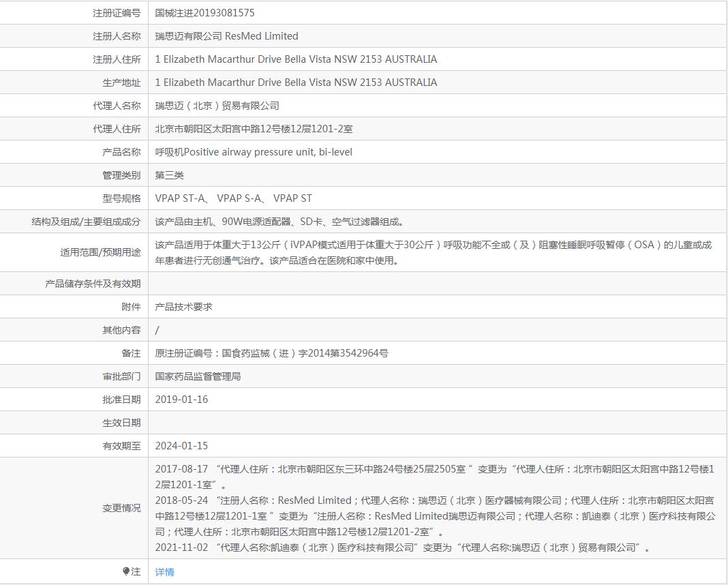The image size is (728, 585).
Task: Select management class value 第三类
Action: pos(170,175)
